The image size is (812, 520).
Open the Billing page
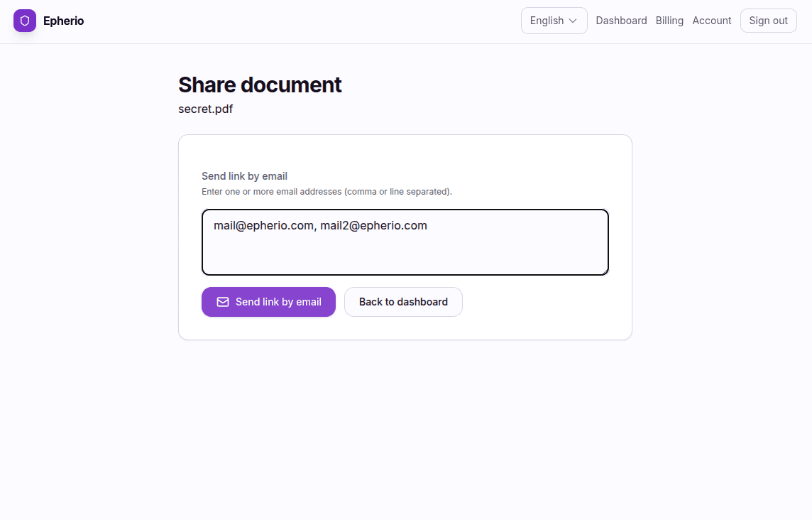coord(669,21)
